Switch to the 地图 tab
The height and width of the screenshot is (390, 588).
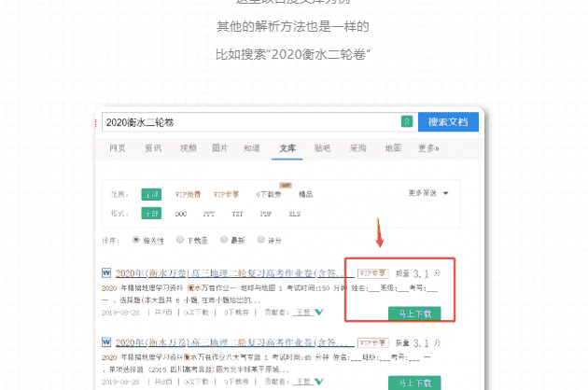click(x=393, y=148)
